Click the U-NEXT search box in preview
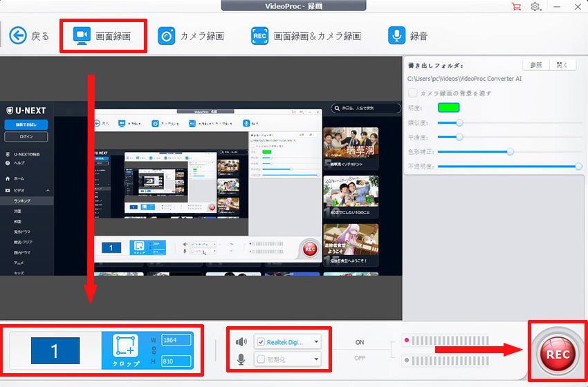The width and height of the screenshot is (588, 387). pyautogui.click(x=366, y=108)
